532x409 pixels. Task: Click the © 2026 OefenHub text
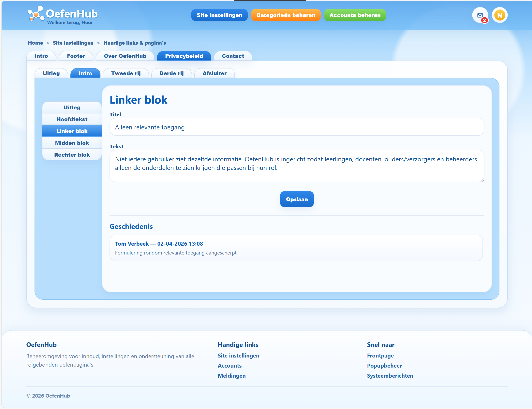point(48,396)
